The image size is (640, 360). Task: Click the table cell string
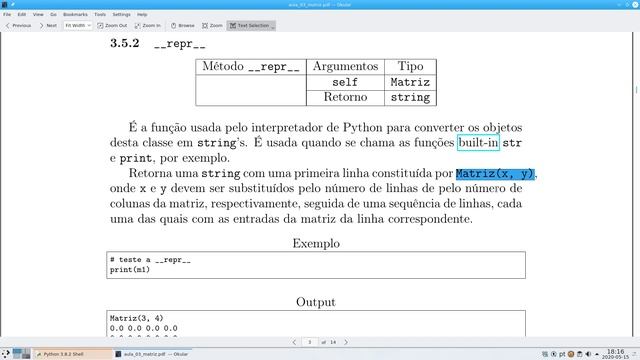pyautogui.click(x=410, y=98)
